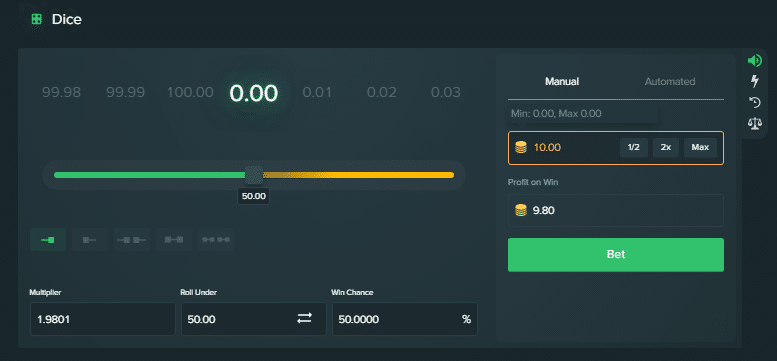Select the double between-range mode icon
Screen dimensions: 777x361
point(216,240)
